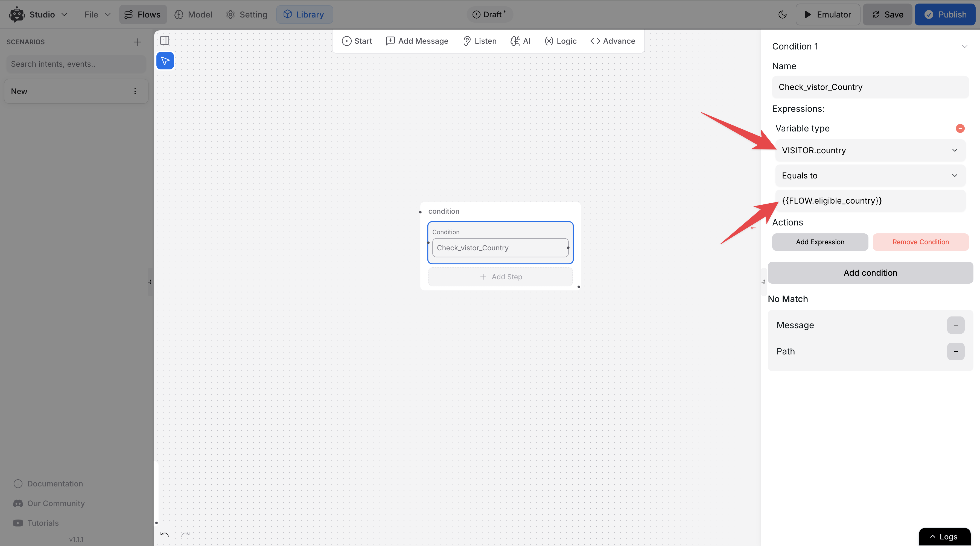Screen dimensions: 980x546
Task: Click the Publish checkmark icon
Action: (929, 14)
